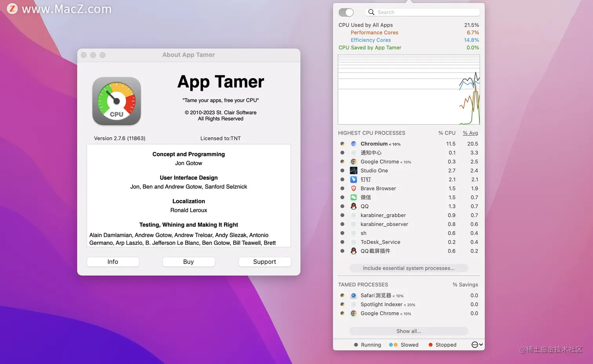This screenshot has width=593, height=364.
Task: Click the 微信 green app icon
Action: pyautogui.click(x=353, y=197)
